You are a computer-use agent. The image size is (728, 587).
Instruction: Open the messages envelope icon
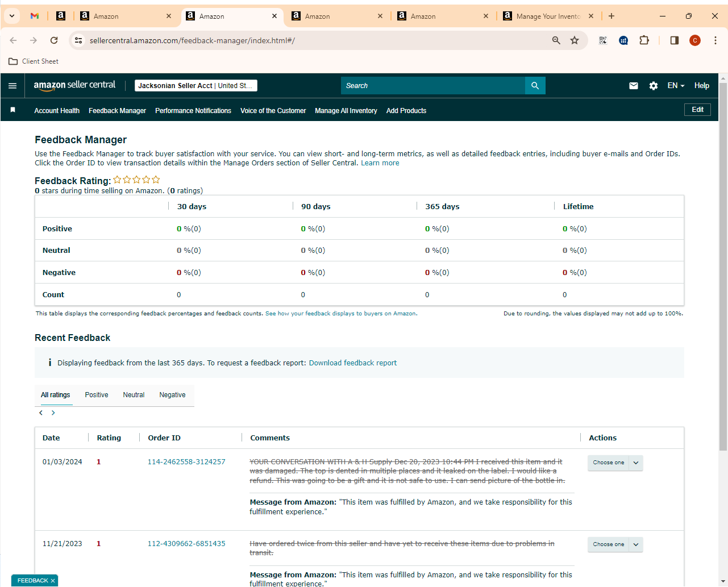[x=634, y=86]
